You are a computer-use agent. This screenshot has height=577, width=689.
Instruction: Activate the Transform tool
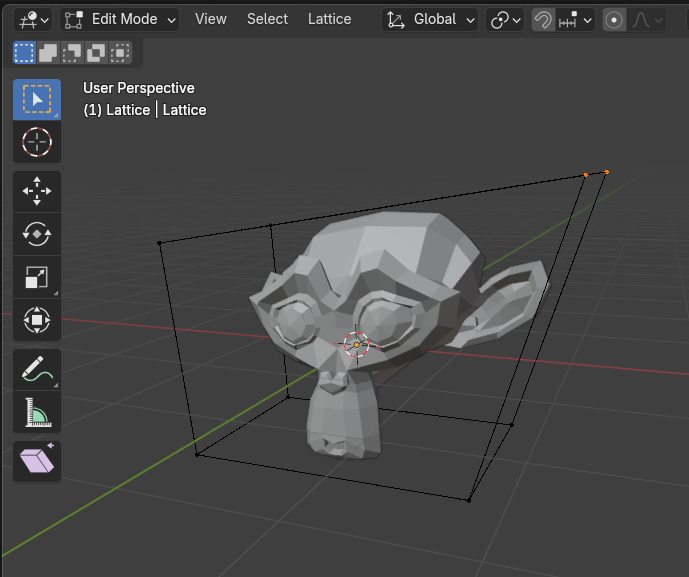(x=37, y=320)
